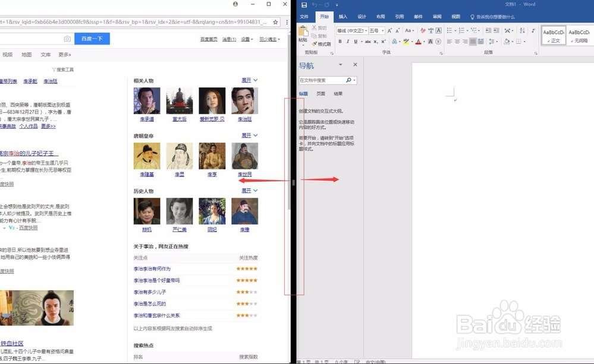Increase font size with the larger A icon
594x364 pixels.
[x=389, y=31]
